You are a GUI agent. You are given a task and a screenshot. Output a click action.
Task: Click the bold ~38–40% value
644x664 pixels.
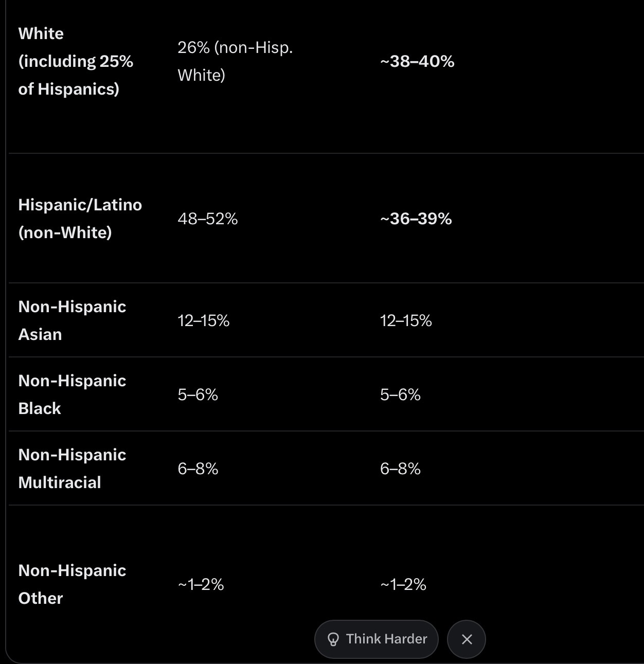pyautogui.click(x=417, y=62)
